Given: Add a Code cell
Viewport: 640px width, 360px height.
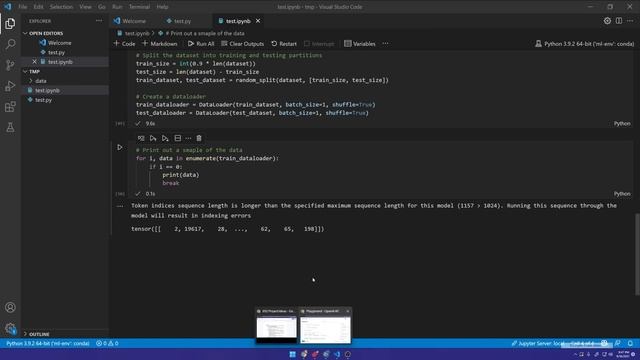Looking at the screenshot, I should [124, 44].
